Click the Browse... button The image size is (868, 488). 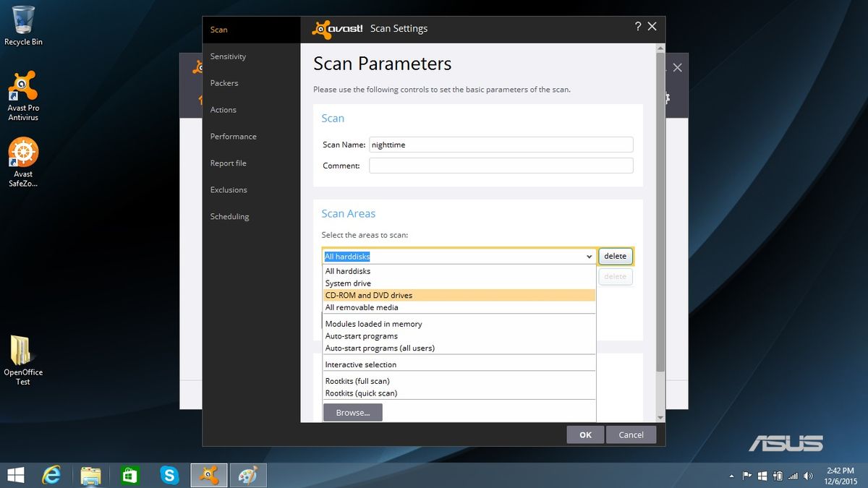[352, 412]
